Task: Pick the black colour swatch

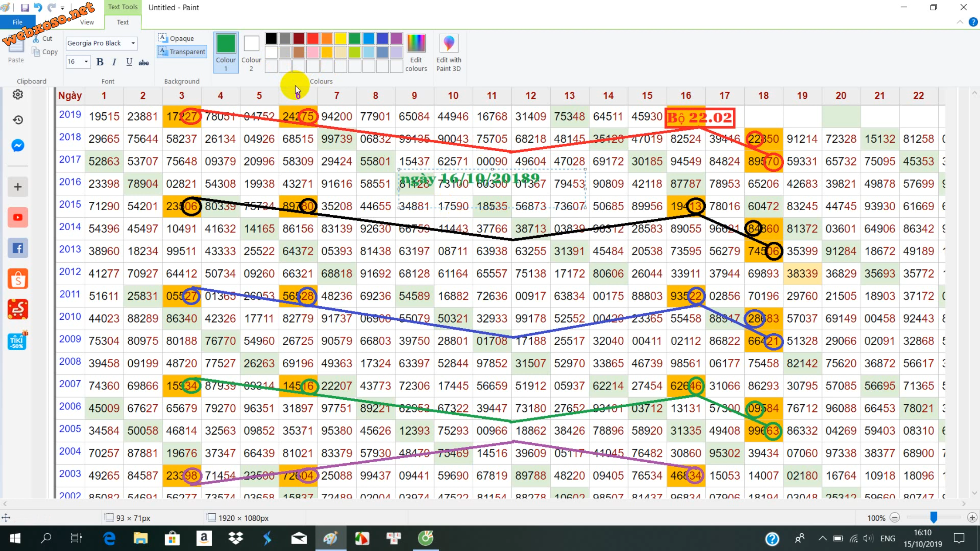Action: [x=271, y=39]
